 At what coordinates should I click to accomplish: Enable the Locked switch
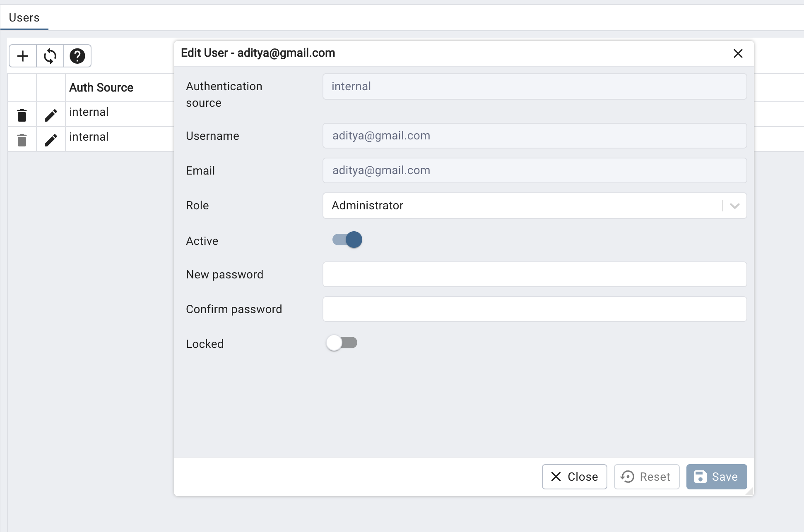(x=342, y=343)
